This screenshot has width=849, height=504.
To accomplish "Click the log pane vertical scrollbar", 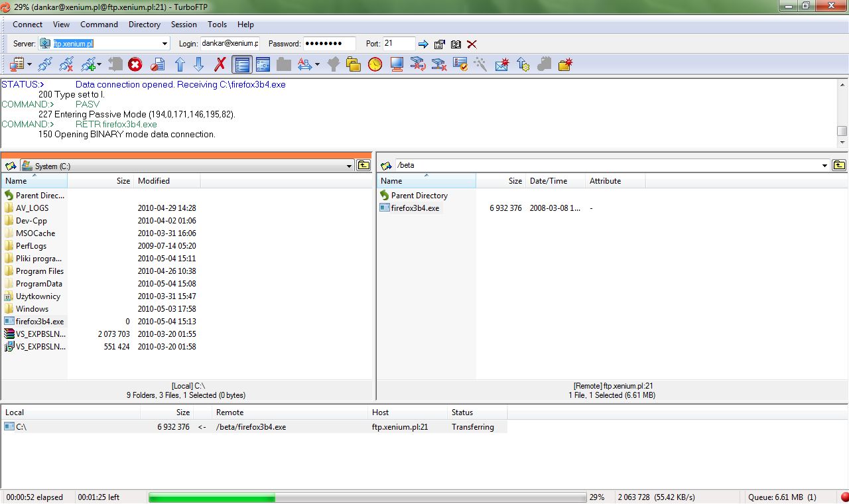I will click(x=842, y=113).
